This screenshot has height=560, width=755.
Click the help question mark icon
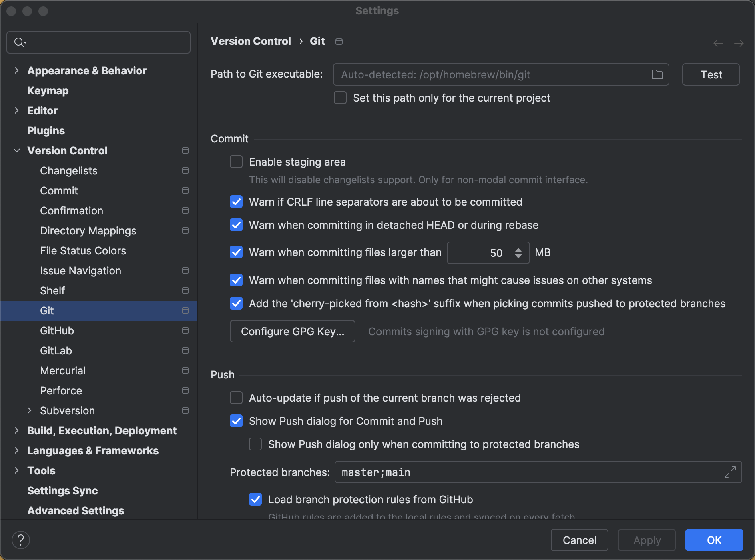tap(21, 540)
